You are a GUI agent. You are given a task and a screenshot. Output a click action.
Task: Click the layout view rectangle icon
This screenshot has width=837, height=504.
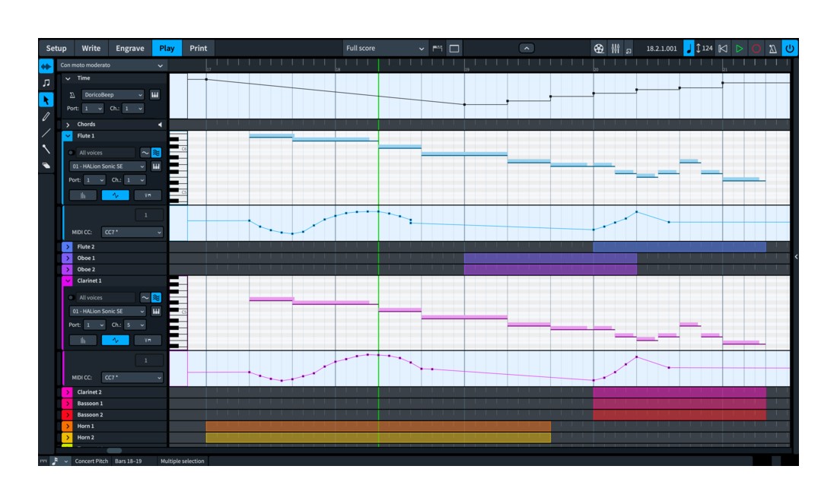point(454,49)
